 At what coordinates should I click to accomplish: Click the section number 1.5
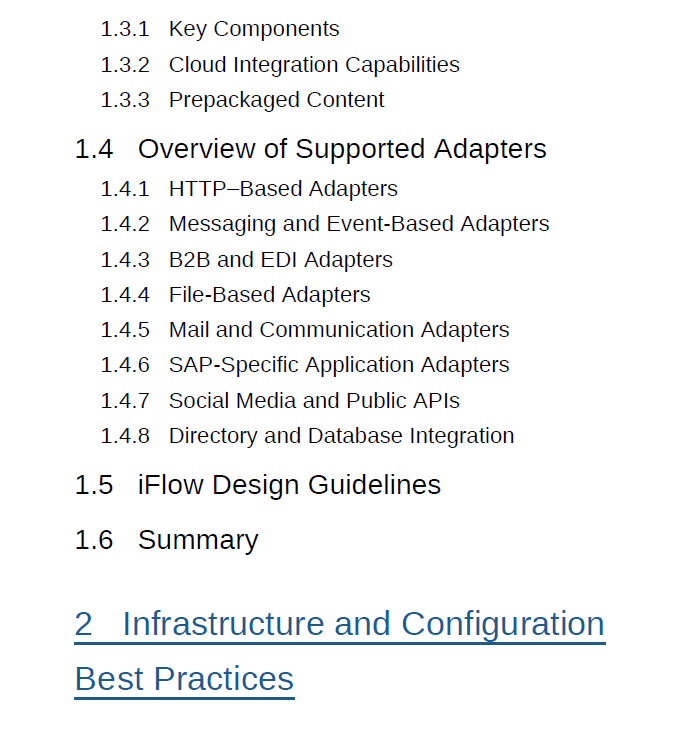[x=94, y=485]
